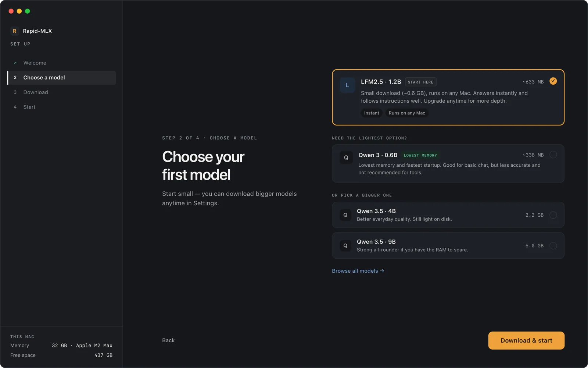Click the Qwen 3.5 9B "Q" icon
Screen dimensions: 588x368
[x=345, y=245]
